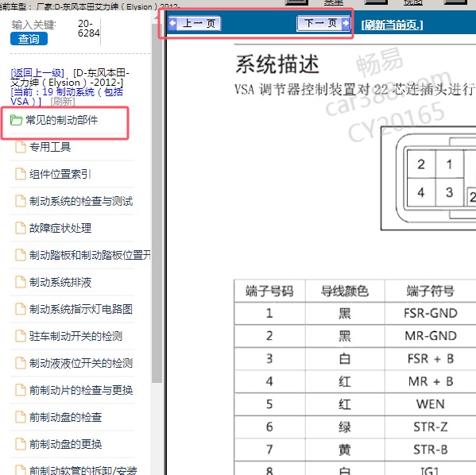The height and width of the screenshot is (475, 476).
Task: Click the FSR-GND table cell
Action: tap(431, 313)
